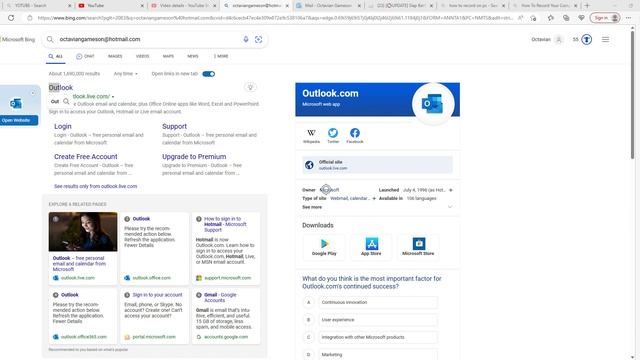Click the small search icon next to 'Out' popup
Viewport: 640px width, 360px height.
pyautogui.click(x=66, y=101)
